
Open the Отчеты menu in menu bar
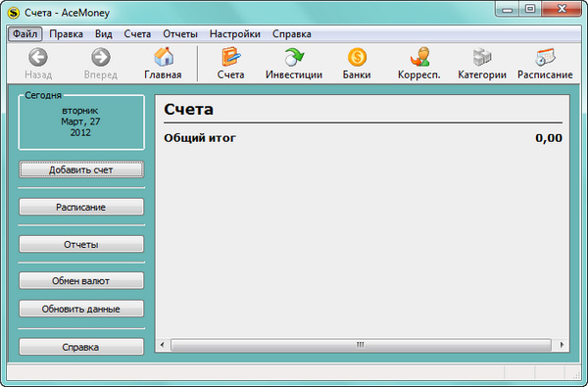[x=180, y=34]
